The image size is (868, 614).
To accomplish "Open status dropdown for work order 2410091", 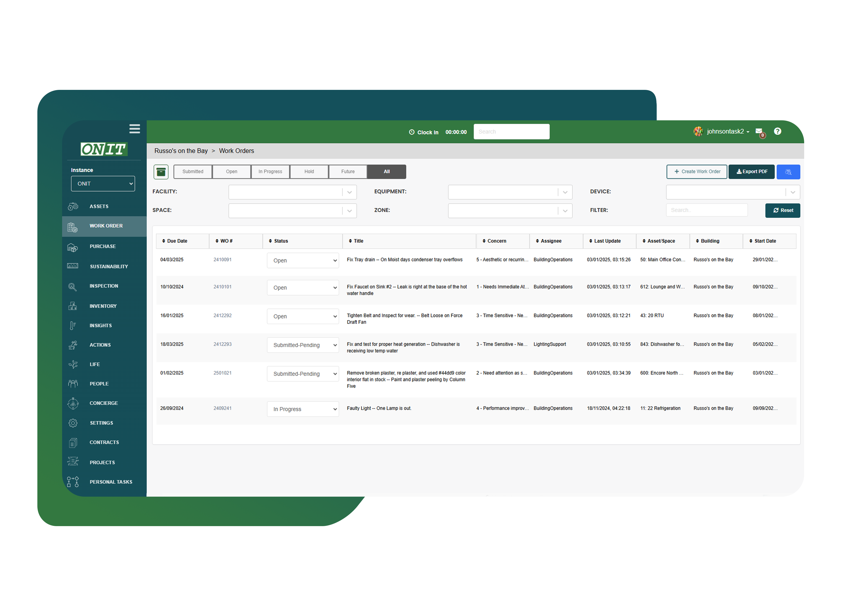I will (302, 260).
